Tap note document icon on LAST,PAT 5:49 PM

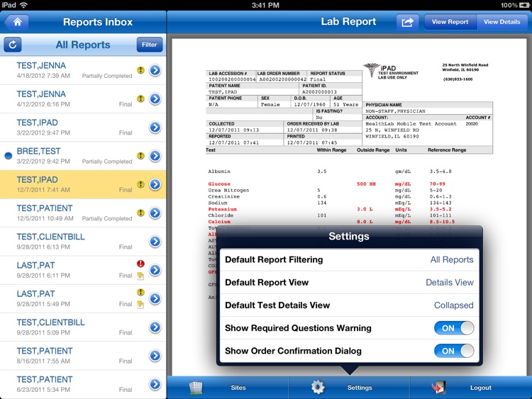click(x=140, y=305)
